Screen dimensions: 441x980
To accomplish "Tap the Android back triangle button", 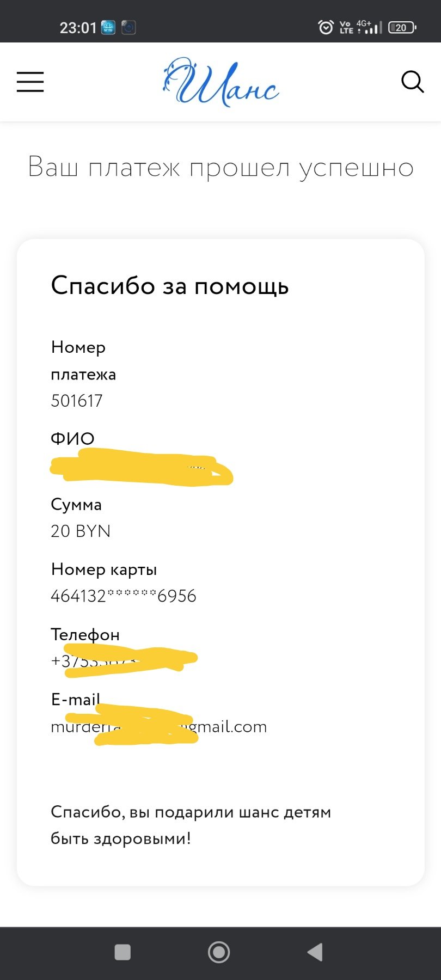I will [x=315, y=952].
